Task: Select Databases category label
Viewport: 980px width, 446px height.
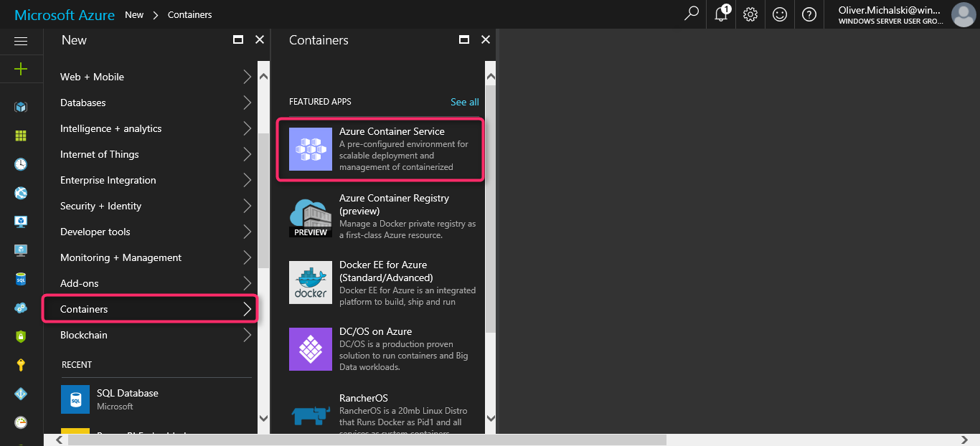Action: [83, 103]
